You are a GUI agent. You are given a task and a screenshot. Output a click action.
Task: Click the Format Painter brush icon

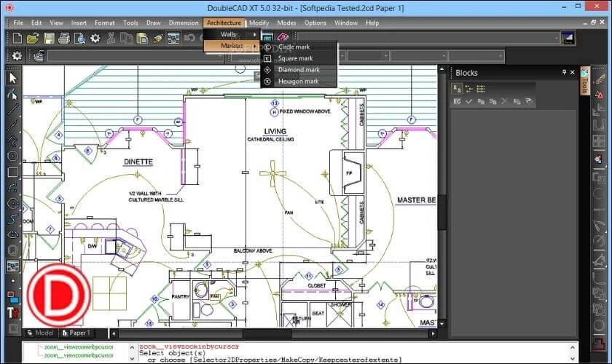click(x=158, y=38)
